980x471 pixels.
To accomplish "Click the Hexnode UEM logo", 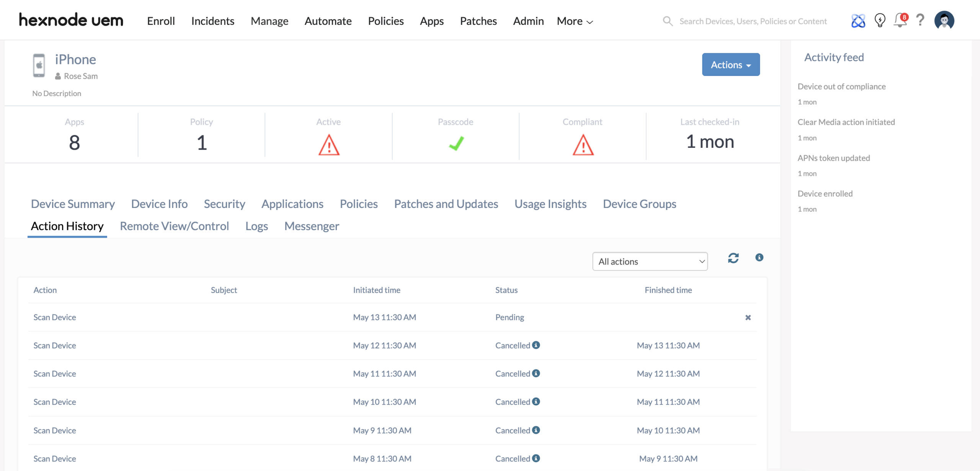I will click(71, 20).
